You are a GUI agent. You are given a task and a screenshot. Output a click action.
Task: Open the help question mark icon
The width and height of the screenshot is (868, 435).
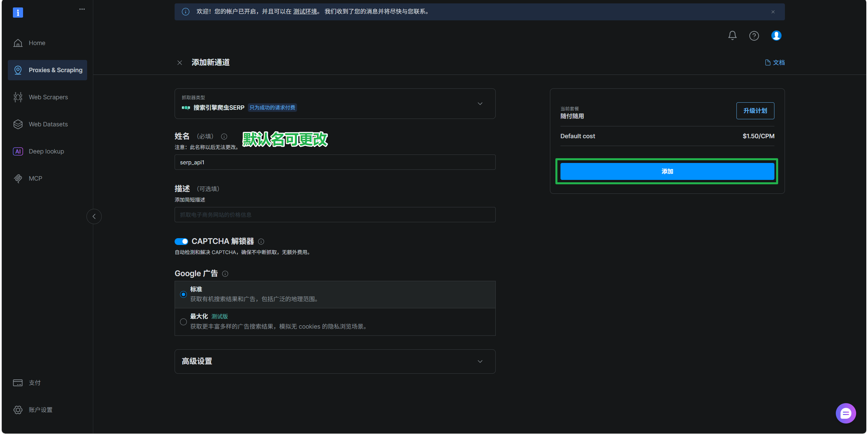[x=754, y=36]
